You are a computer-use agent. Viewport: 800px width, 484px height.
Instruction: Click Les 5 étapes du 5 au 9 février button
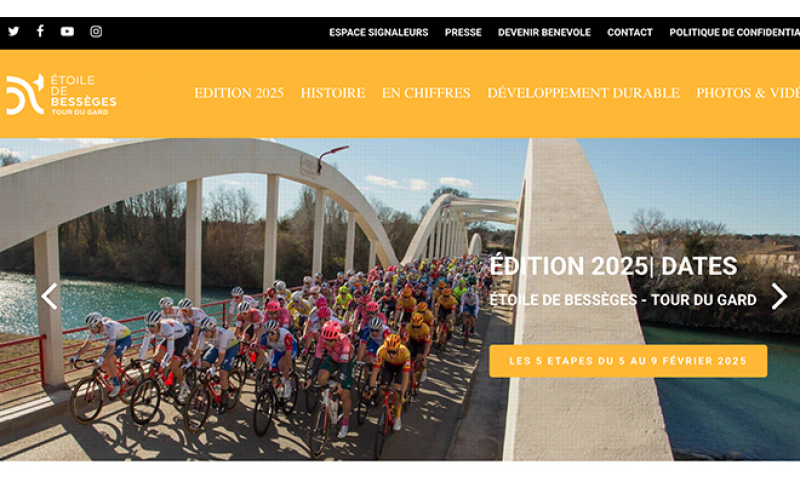[x=628, y=361]
